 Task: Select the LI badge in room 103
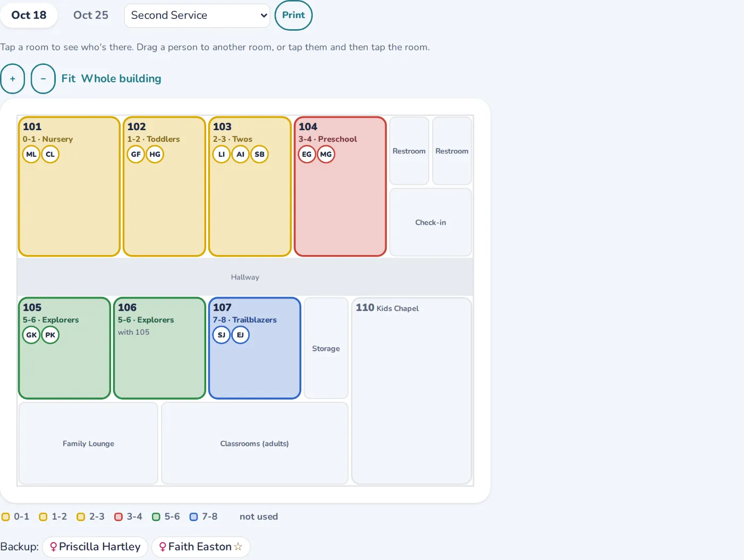pos(222,155)
